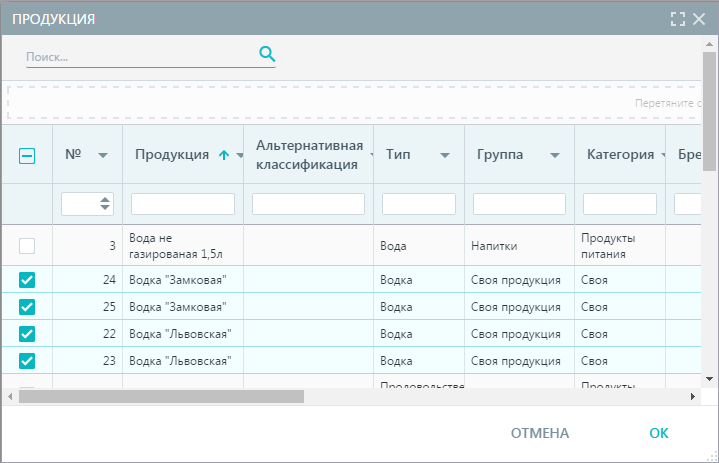The height and width of the screenshot is (463, 719).
Task: Close the Продукция dialog
Action: pyautogui.click(x=699, y=19)
